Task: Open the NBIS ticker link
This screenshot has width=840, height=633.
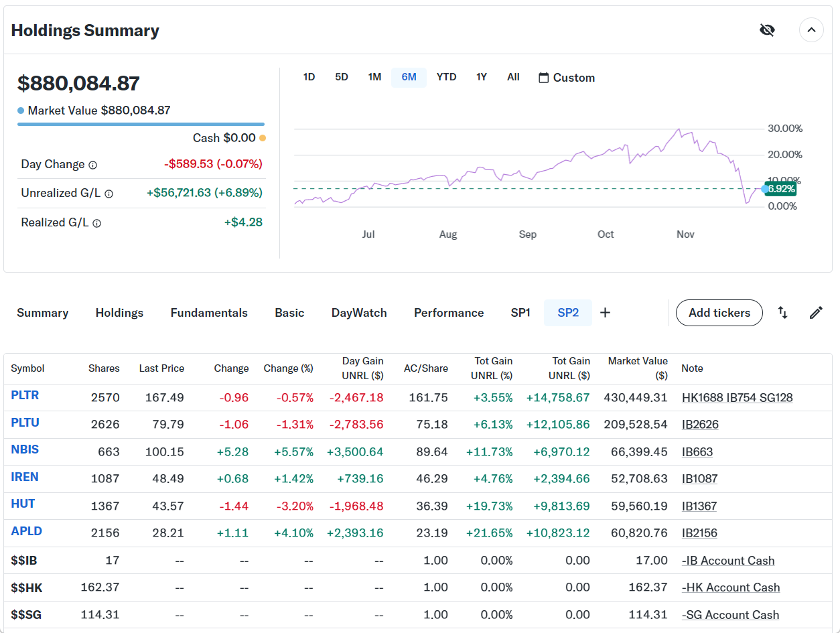Action: pyautogui.click(x=25, y=449)
